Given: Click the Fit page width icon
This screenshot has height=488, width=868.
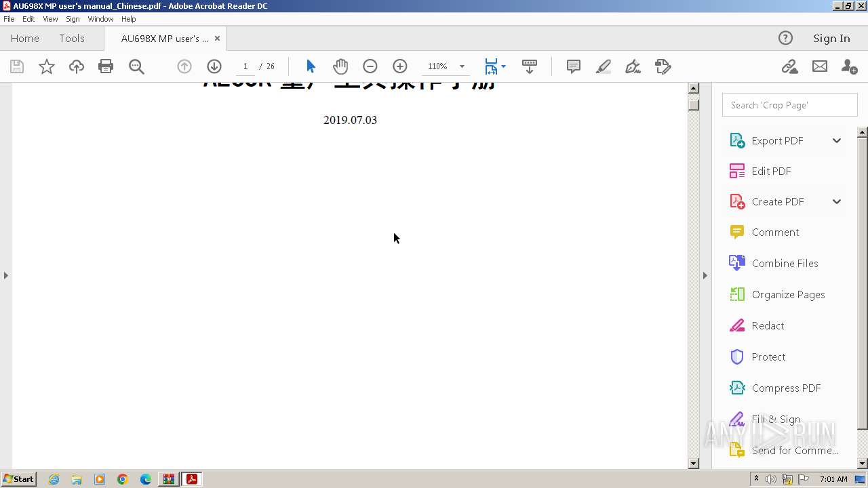Looking at the screenshot, I should click(x=491, y=66).
